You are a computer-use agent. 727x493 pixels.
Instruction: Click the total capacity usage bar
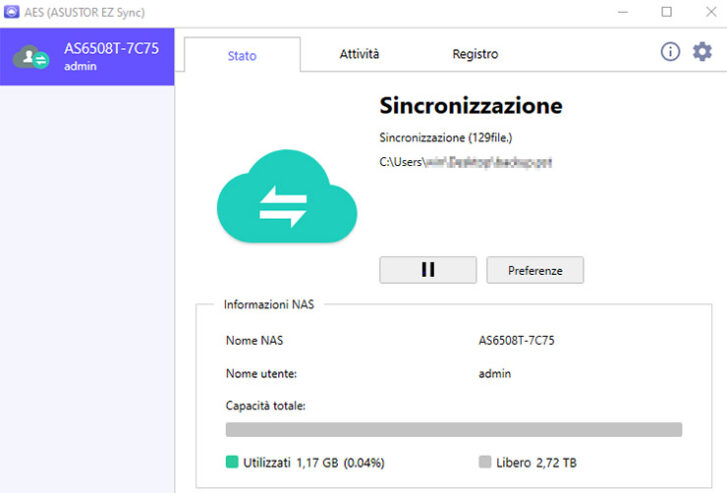click(454, 430)
